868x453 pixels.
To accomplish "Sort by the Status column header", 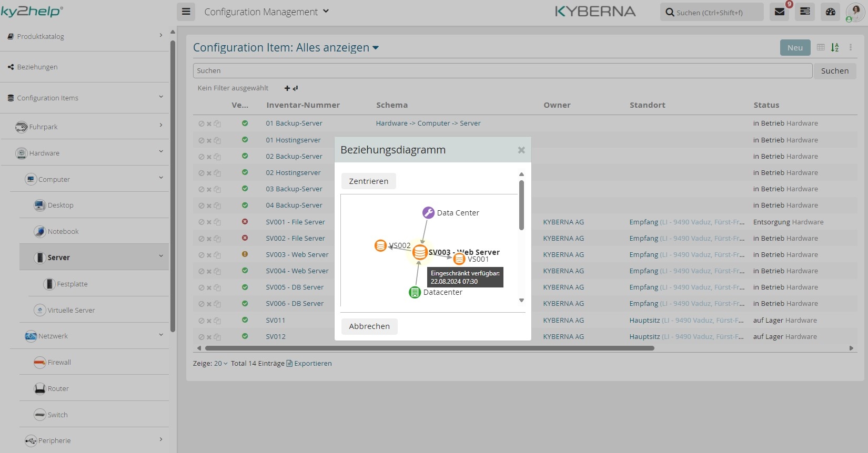I will pos(766,105).
